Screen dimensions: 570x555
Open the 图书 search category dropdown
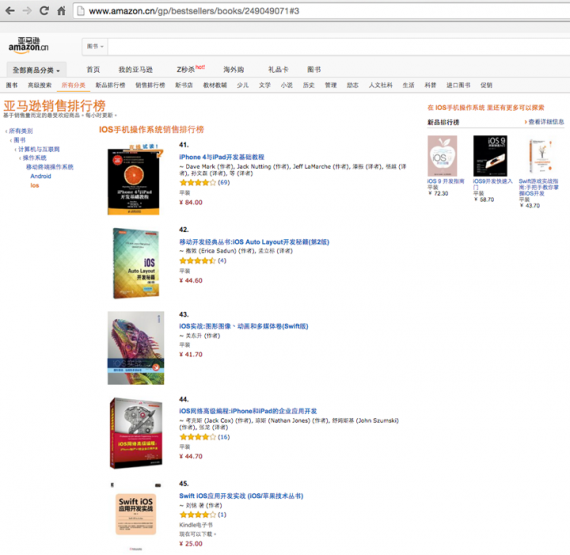coord(95,47)
